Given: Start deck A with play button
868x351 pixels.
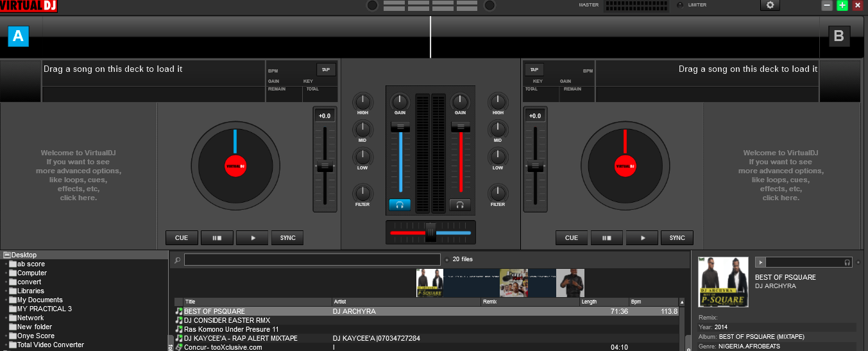Looking at the screenshot, I should (252, 238).
